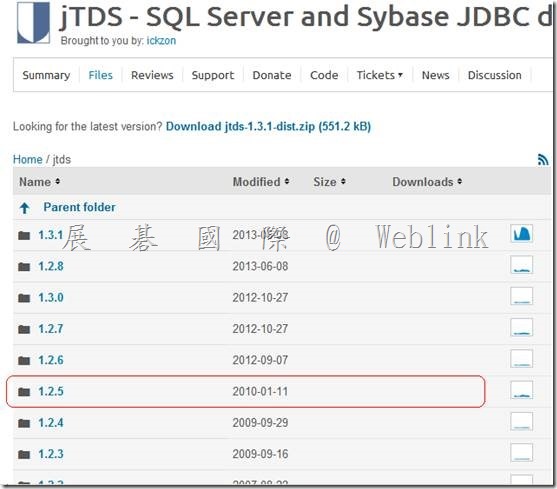The height and width of the screenshot is (489, 557).
Task: Open the 1.2.4 folder link
Action: coord(51,423)
